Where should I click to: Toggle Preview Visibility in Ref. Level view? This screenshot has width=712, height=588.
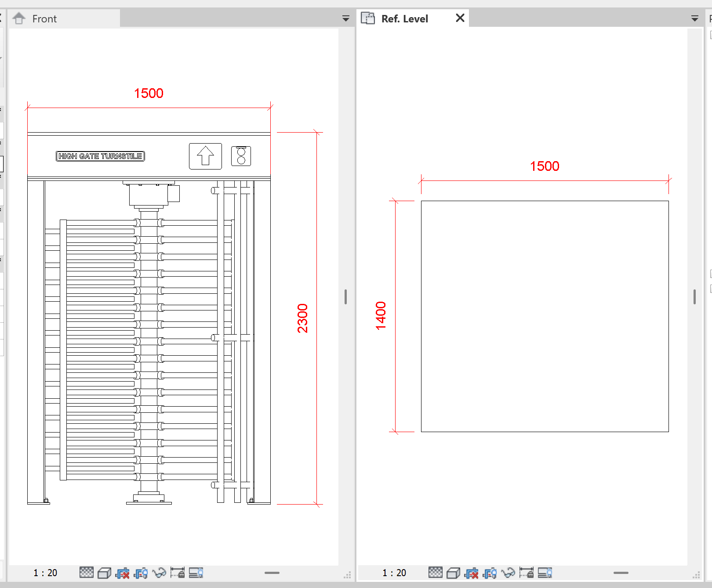(545, 573)
